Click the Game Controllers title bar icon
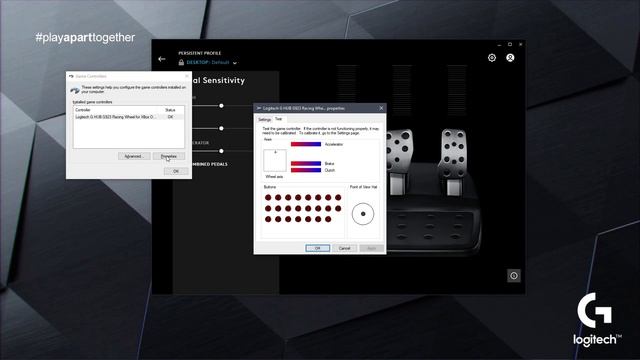Image resolution: width=640 pixels, height=360 pixels. pos(71,76)
